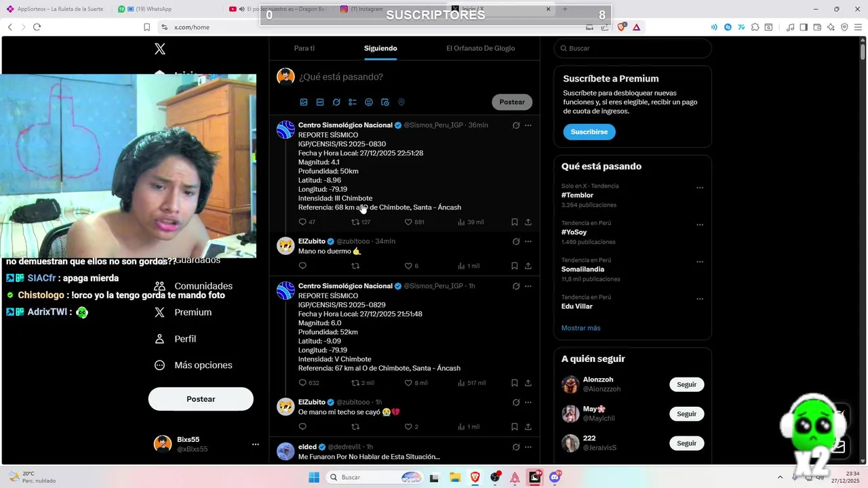Open the Windows Start menu
The width and height of the screenshot is (868, 488).
click(314, 477)
